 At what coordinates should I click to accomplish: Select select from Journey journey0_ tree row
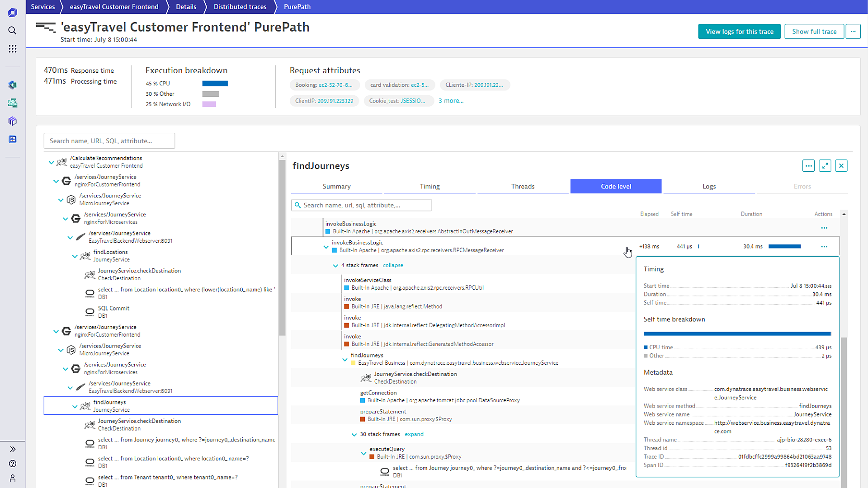click(x=160, y=443)
